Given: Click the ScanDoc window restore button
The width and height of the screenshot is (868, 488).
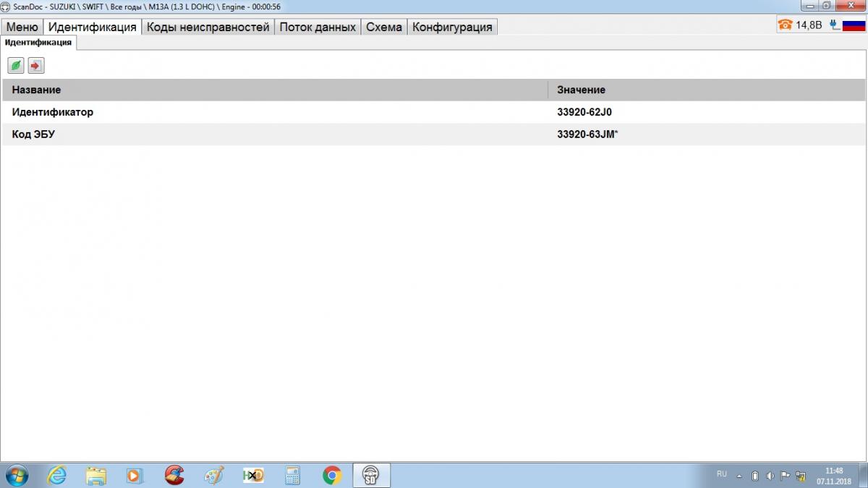Looking at the screenshot, I should [x=827, y=6].
